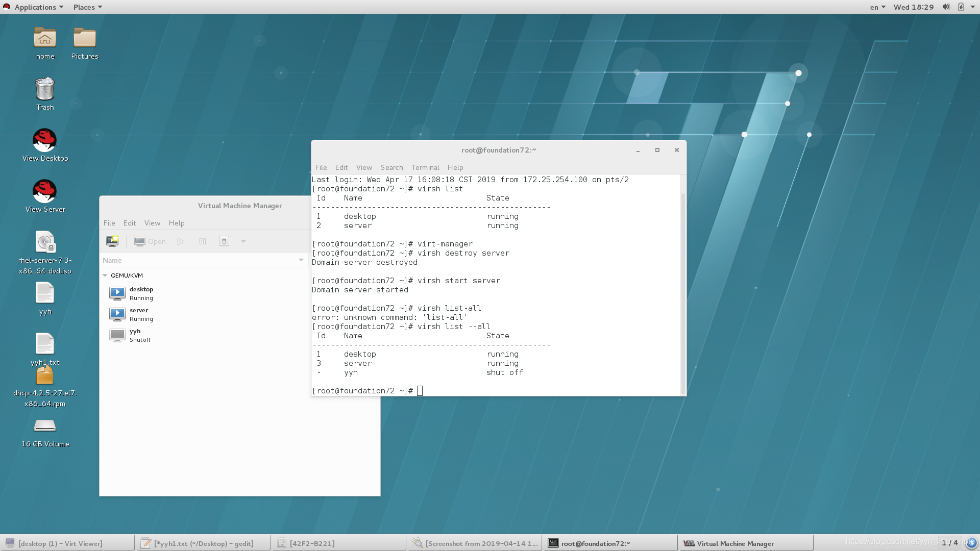Click the Shut down VM toolbar icon
The height and width of the screenshot is (551, 980).
coord(224,241)
